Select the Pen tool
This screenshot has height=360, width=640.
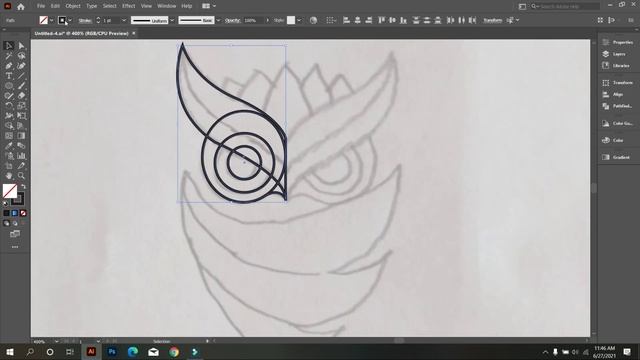pyautogui.click(x=9, y=66)
